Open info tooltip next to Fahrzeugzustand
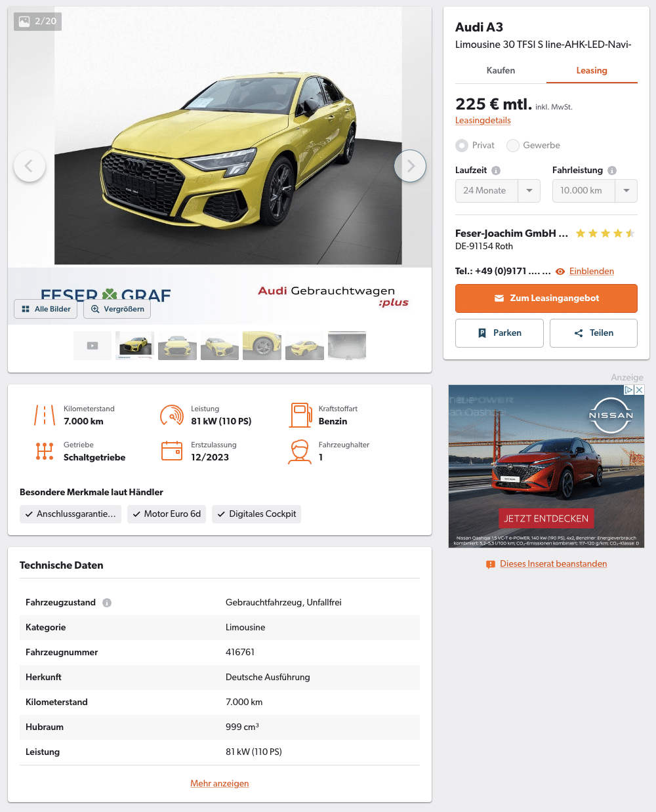The height and width of the screenshot is (812, 656). pos(107,603)
